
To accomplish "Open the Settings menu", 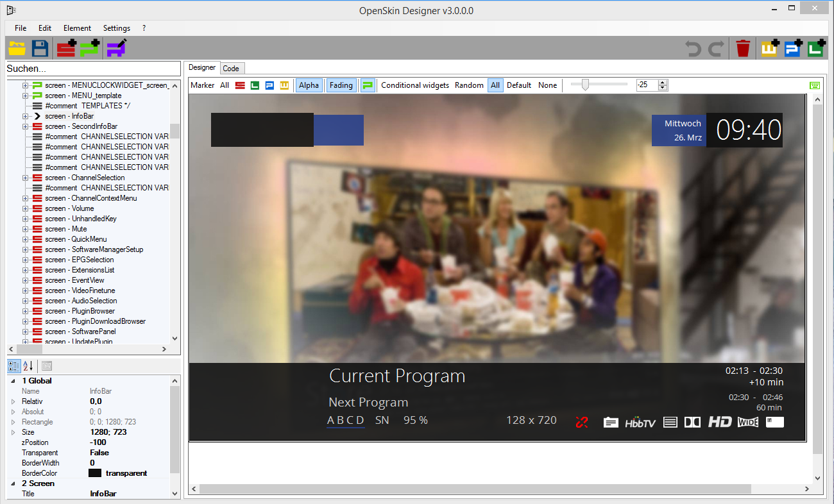I will coord(117,28).
